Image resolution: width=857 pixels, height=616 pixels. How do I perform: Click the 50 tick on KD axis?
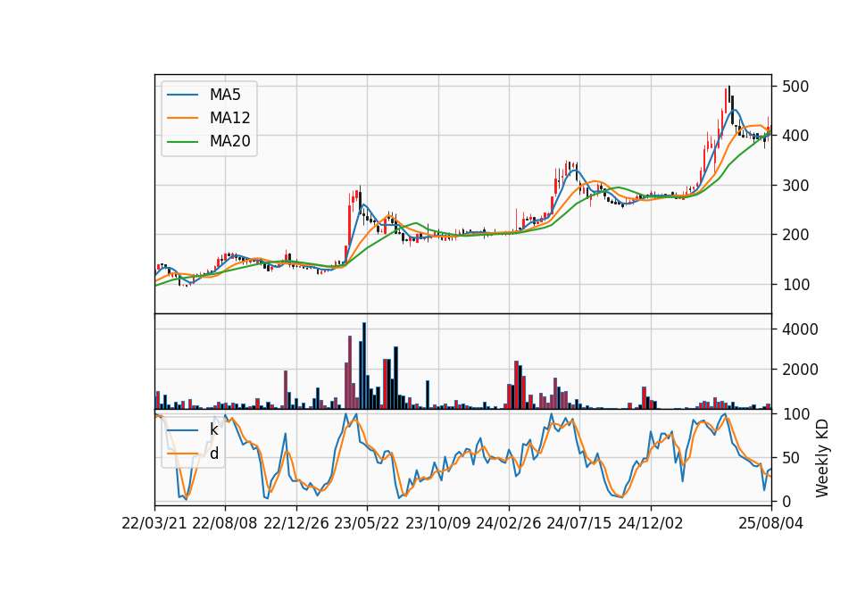coord(791,458)
